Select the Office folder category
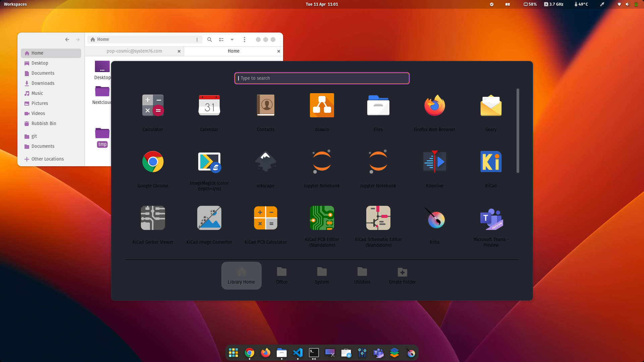This screenshot has height=362, width=644. pos(281,276)
